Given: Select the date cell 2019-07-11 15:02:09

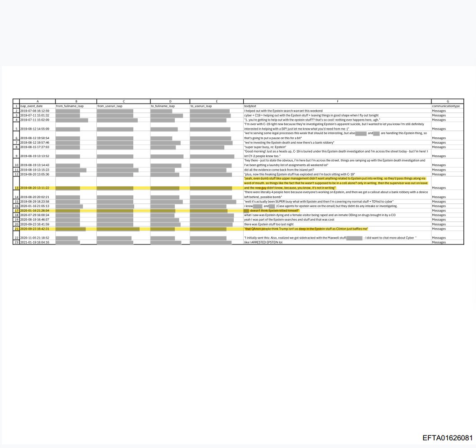Looking at the screenshot, I should coord(38,120).
